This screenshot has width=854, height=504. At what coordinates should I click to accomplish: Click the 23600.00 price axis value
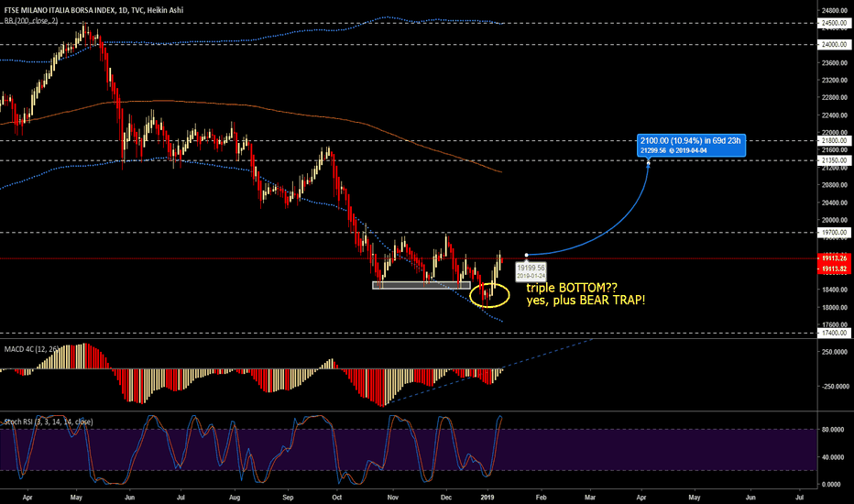pos(834,62)
